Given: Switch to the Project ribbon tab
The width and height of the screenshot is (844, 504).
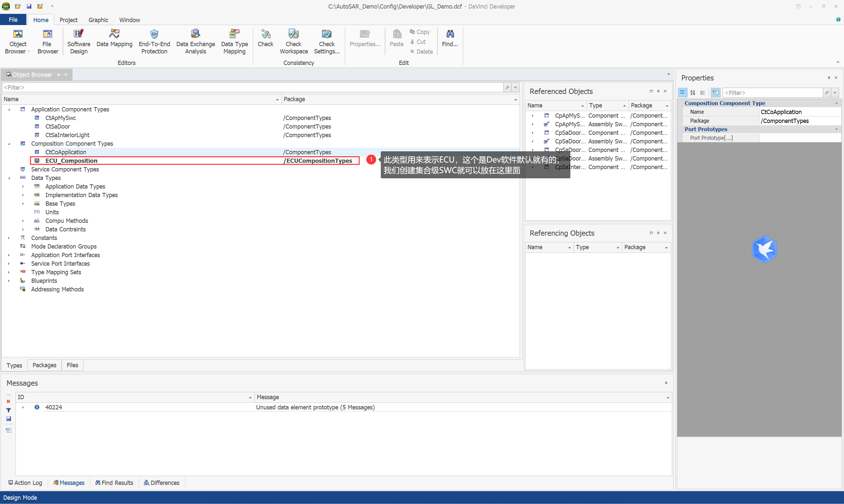Looking at the screenshot, I should coord(68,20).
